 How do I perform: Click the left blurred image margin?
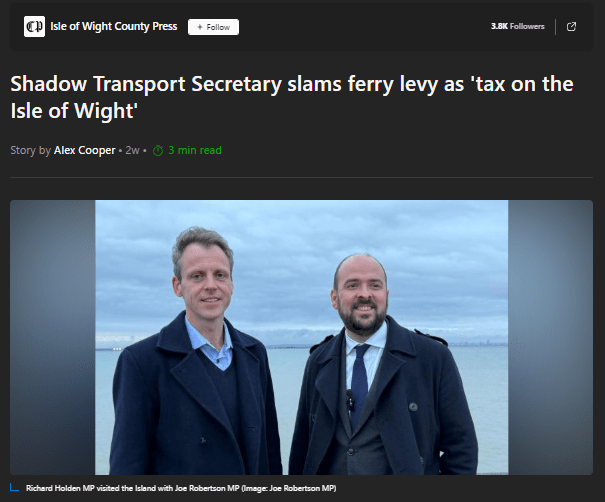click(52, 337)
